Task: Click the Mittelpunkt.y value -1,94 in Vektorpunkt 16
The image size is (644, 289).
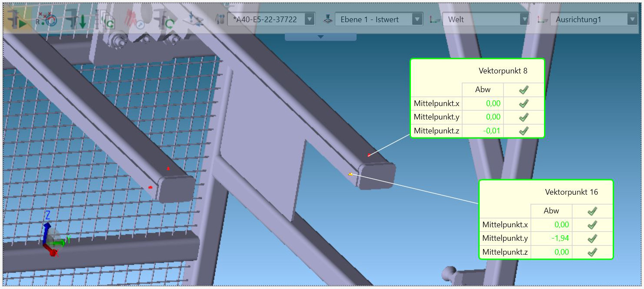Action: pyautogui.click(x=560, y=238)
